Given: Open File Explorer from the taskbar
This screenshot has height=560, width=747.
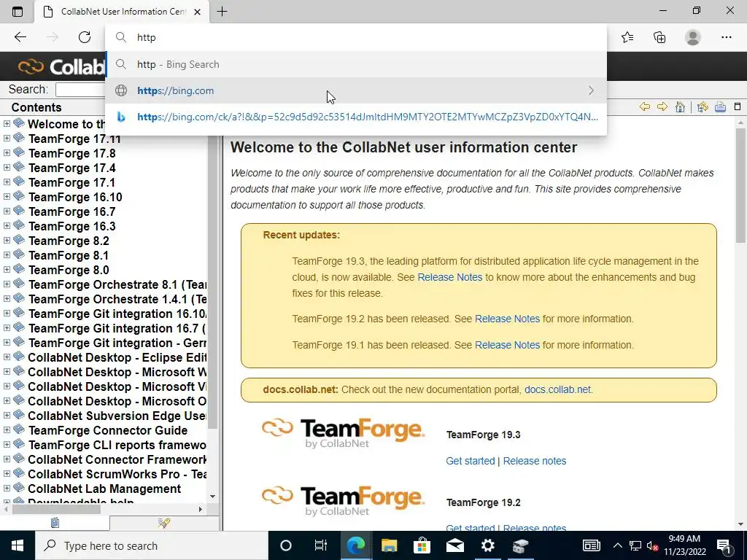Looking at the screenshot, I should click(389, 545).
